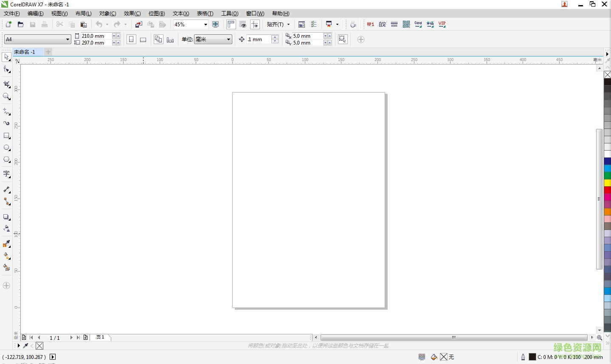The height and width of the screenshot is (364, 611).
Task: Open the A4 page size dropdown
Action: (67, 39)
